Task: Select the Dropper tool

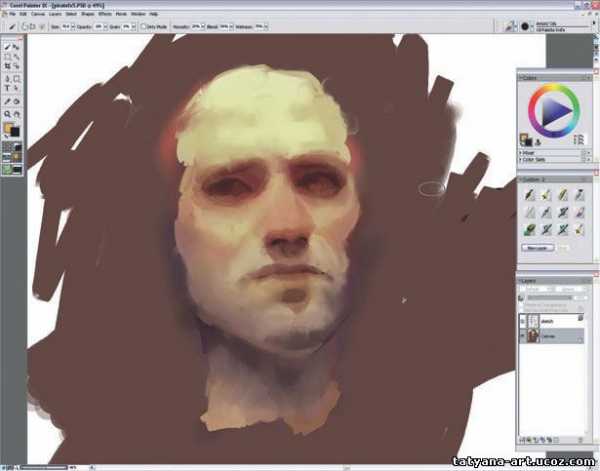Action: (x=8, y=102)
